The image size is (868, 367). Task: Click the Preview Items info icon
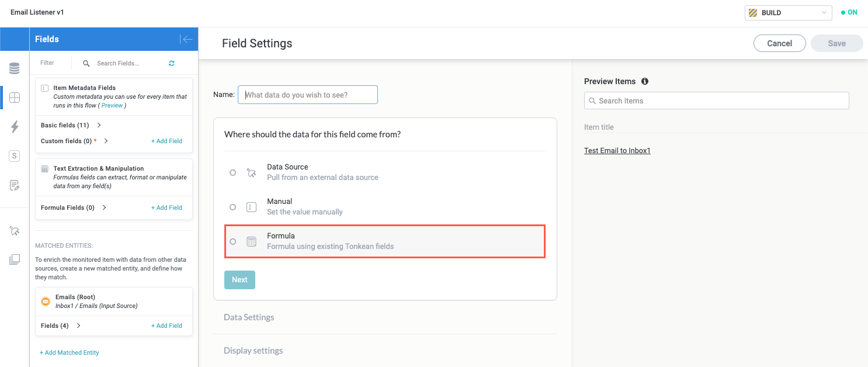(x=645, y=81)
